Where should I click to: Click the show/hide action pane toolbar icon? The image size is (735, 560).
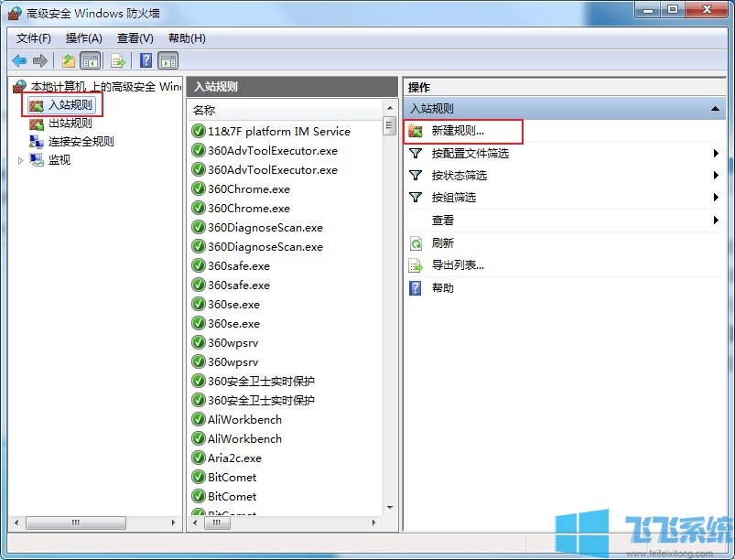pos(168,60)
